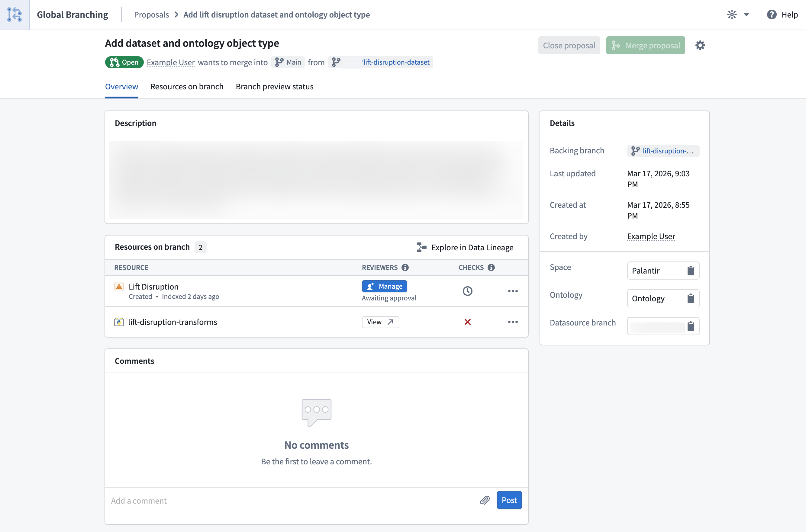Copy the Palantir space name
Image resolution: width=806 pixels, height=532 pixels.
[x=691, y=271]
